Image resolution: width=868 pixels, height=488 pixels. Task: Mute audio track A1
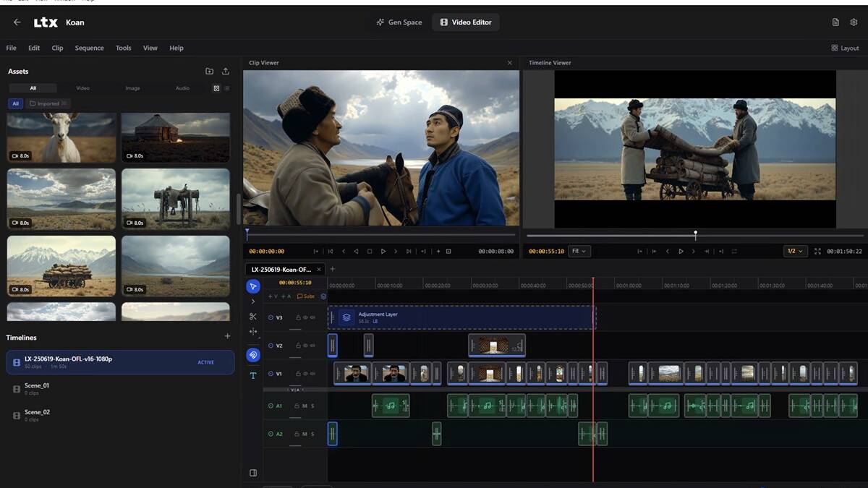click(x=305, y=406)
